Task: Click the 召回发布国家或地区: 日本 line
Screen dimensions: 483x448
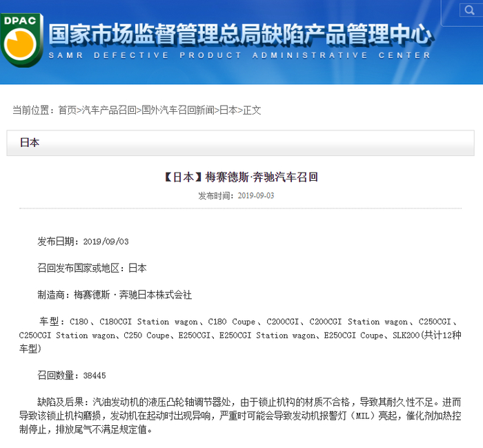Action: [x=92, y=268]
